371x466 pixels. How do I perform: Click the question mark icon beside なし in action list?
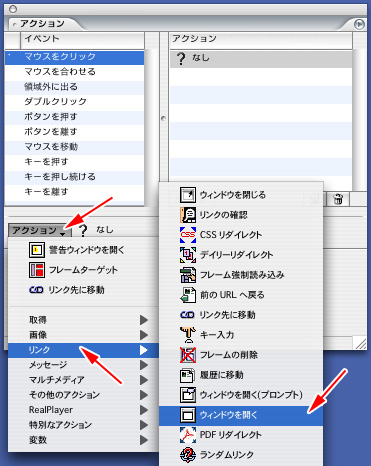[x=180, y=58]
